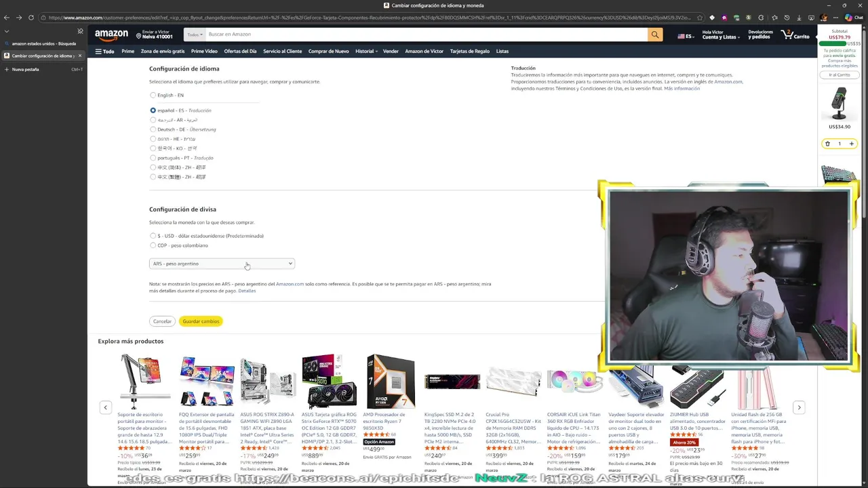Close the Cambiar configuración tab

(x=80, y=56)
